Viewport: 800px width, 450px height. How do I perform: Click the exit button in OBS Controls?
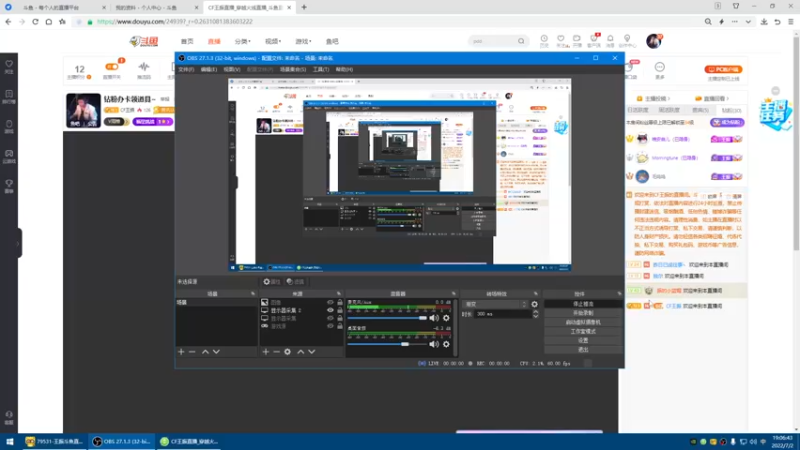[583, 349]
